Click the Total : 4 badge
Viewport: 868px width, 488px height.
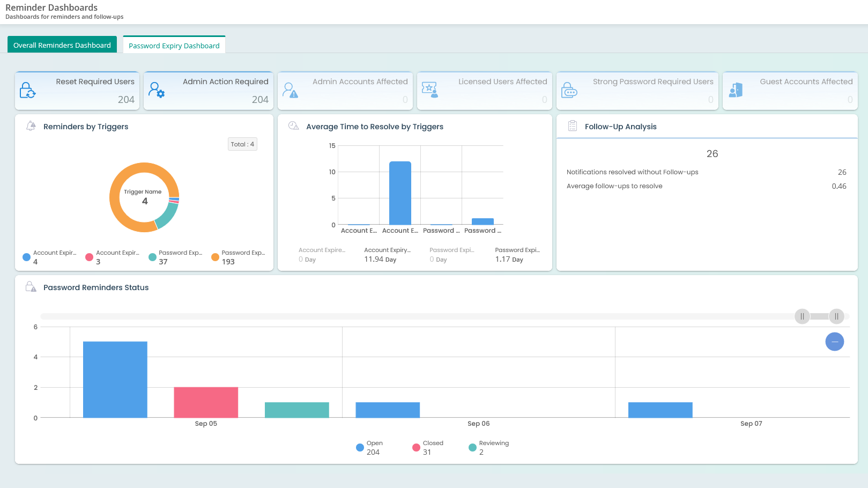242,144
